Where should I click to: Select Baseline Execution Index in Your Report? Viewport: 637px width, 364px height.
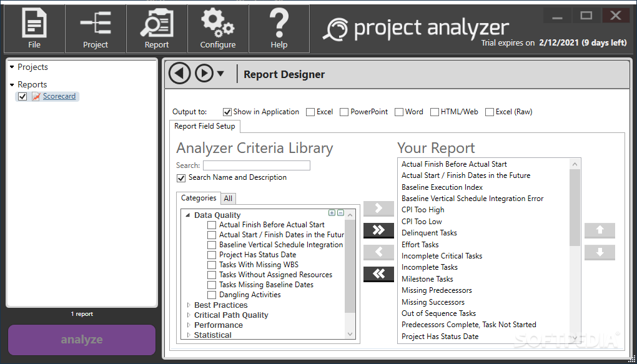(x=442, y=187)
